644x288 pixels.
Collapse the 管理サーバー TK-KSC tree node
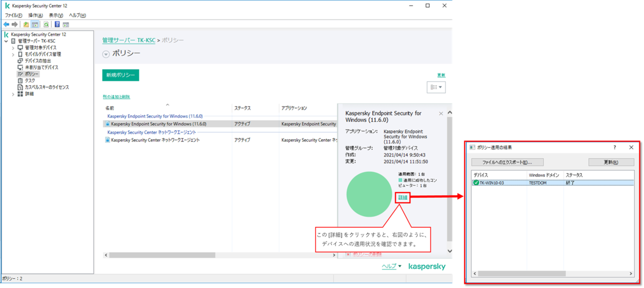pyautogui.click(x=6, y=41)
